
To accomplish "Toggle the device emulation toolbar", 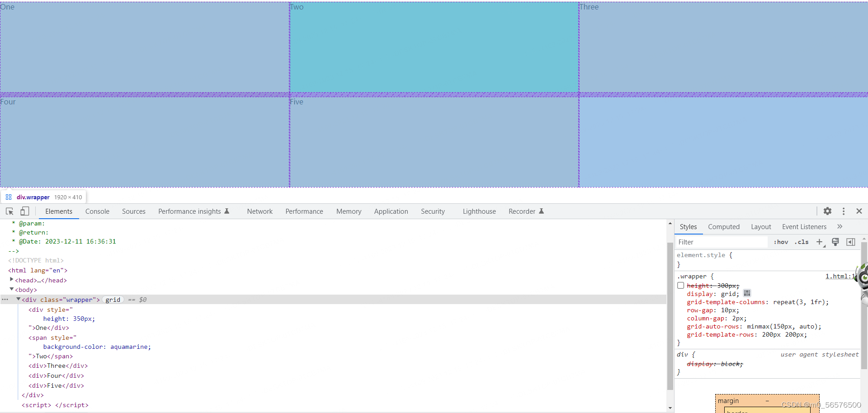I will (24, 211).
